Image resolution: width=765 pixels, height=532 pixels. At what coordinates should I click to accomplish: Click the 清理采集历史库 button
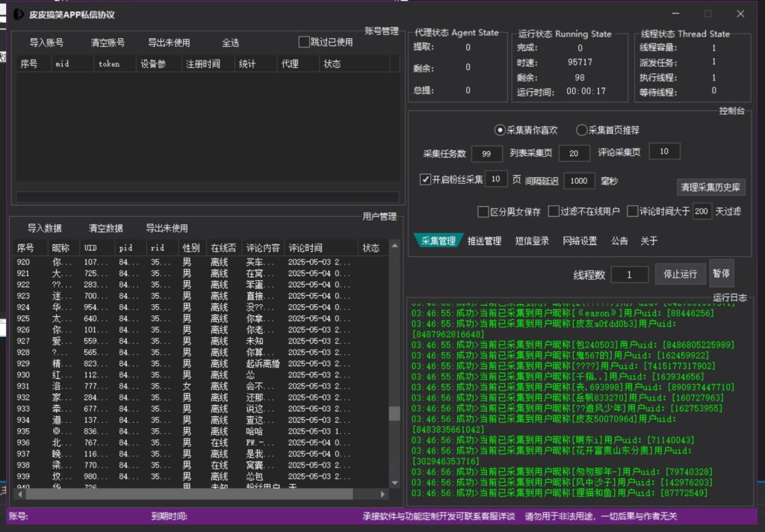(711, 187)
